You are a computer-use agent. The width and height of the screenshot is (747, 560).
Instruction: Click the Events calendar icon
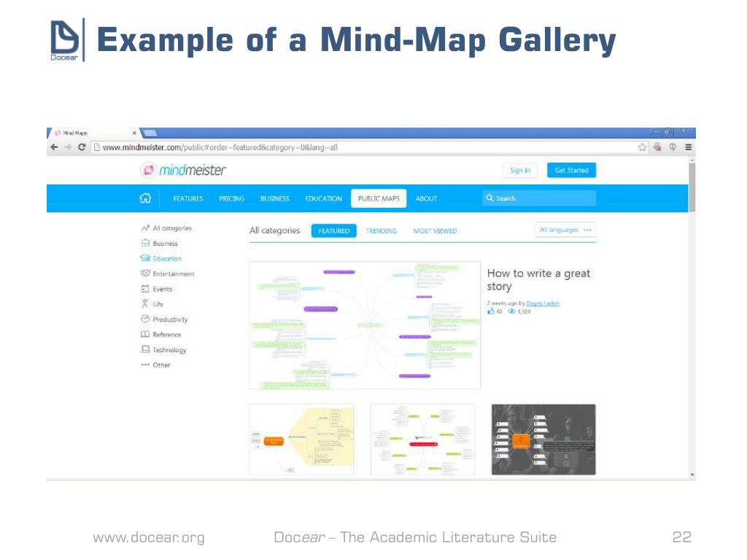coord(145,289)
